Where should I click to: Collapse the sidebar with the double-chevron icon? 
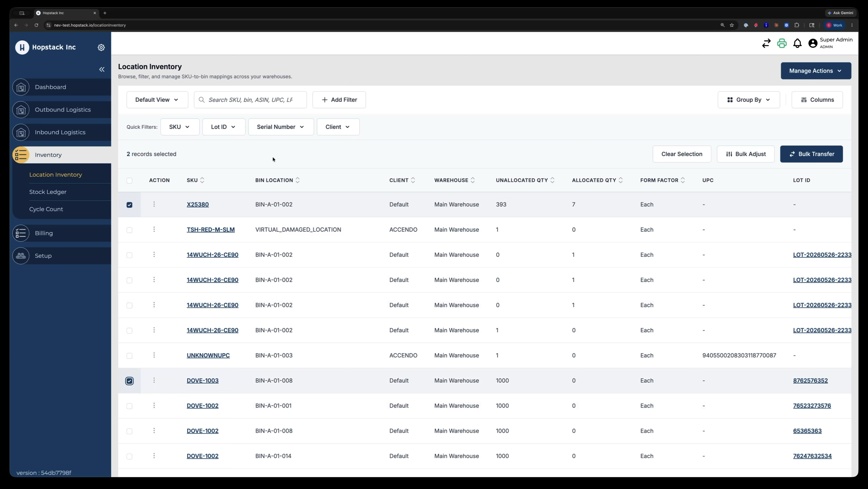[x=102, y=70]
